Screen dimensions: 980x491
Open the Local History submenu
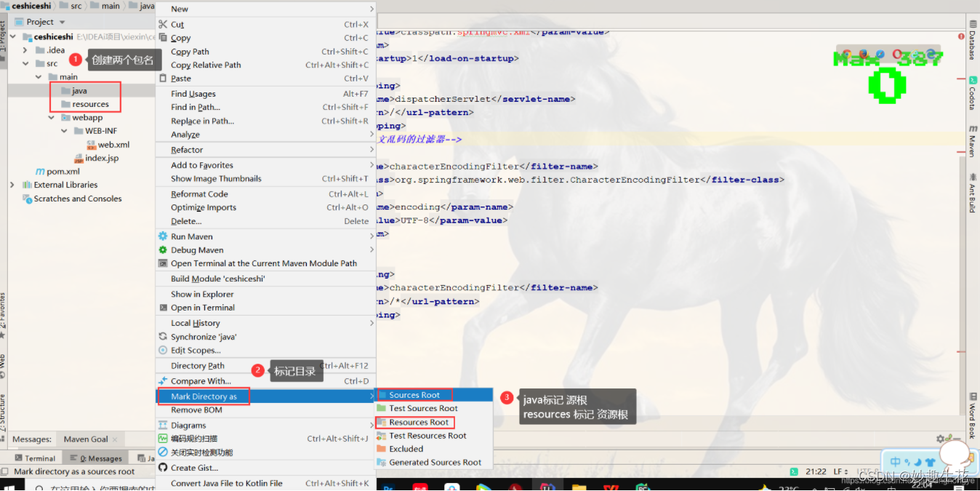point(265,323)
